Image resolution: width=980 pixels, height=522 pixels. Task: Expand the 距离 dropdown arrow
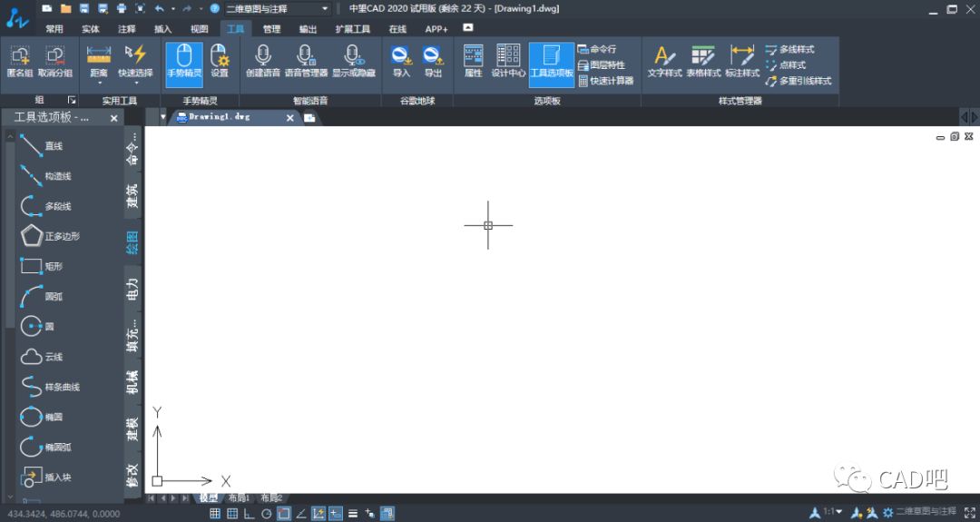[x=99, y=83]
